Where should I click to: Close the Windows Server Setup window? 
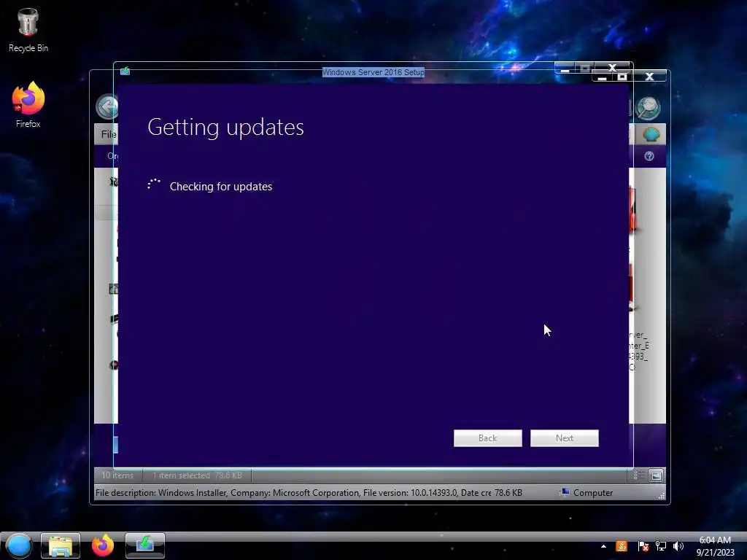pos(612,68)
